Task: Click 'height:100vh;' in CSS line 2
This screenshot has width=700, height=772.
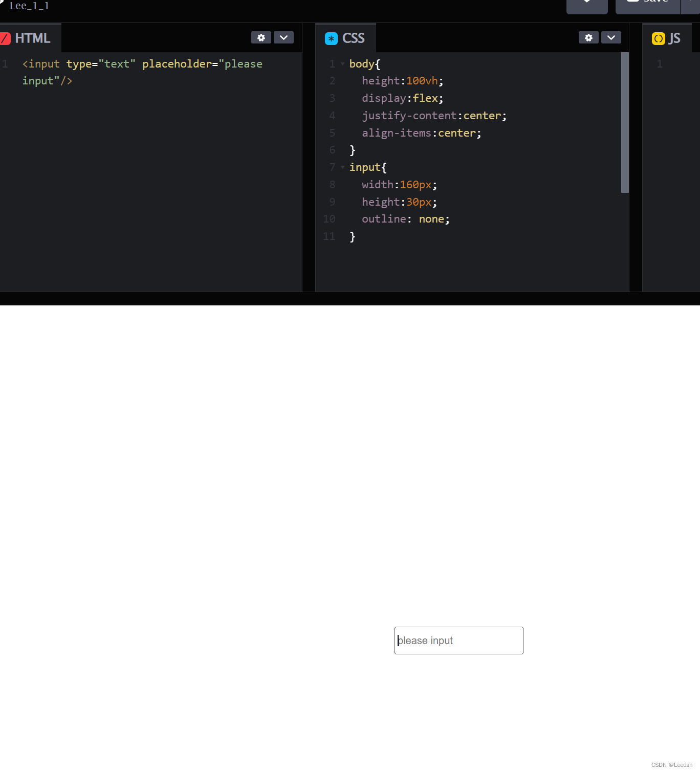Action: point(403,81)
